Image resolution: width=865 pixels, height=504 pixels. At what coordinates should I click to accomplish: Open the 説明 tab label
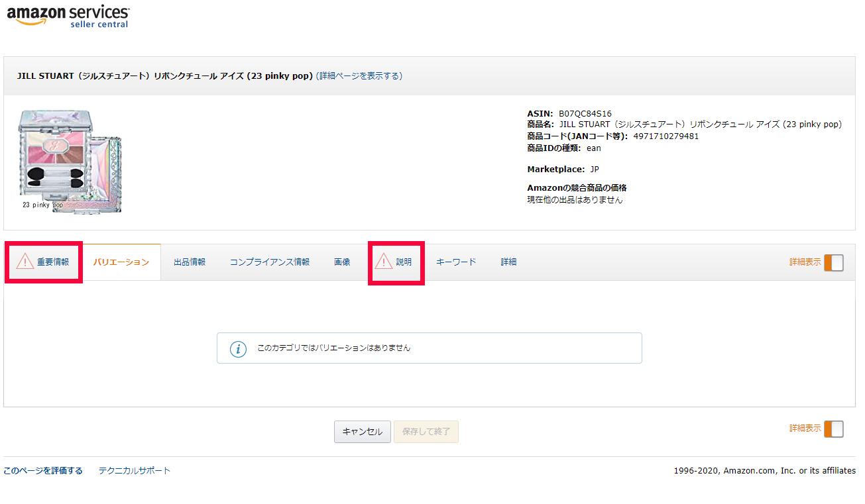tap(404, 262)
